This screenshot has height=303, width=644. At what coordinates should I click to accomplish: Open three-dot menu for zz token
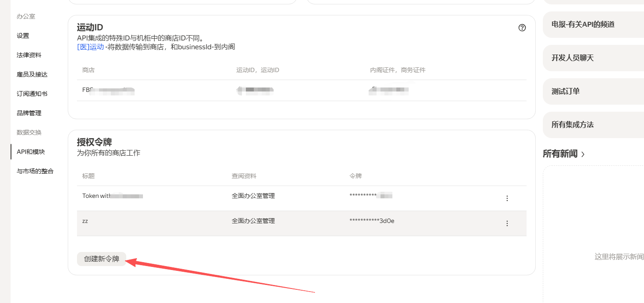(x=507, y=223)
